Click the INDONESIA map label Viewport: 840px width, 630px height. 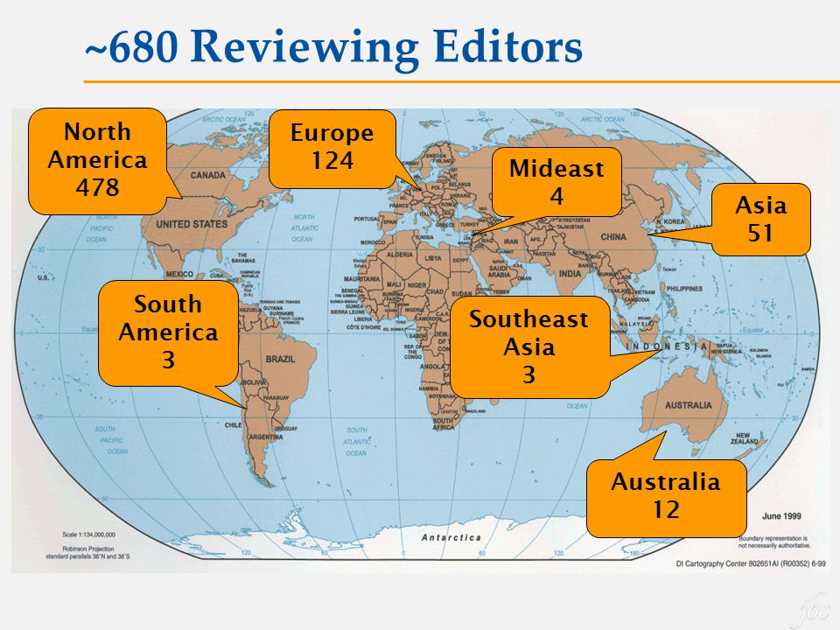tap(667, 346)
